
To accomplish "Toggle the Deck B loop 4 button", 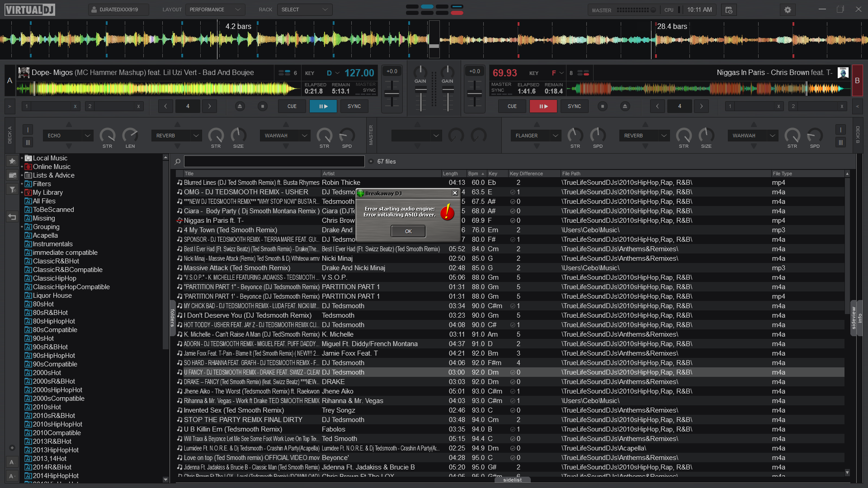I will (x=679, y=107).
